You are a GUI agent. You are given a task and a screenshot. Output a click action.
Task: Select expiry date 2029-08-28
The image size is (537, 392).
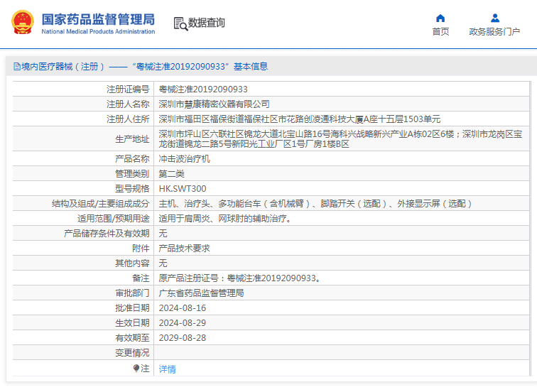[x=183, y=338]
